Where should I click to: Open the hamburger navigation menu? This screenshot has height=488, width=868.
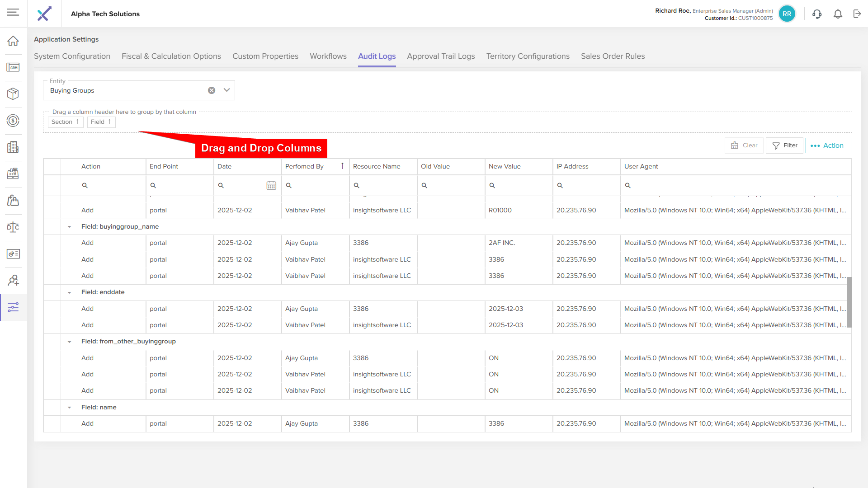coord(13,12)
